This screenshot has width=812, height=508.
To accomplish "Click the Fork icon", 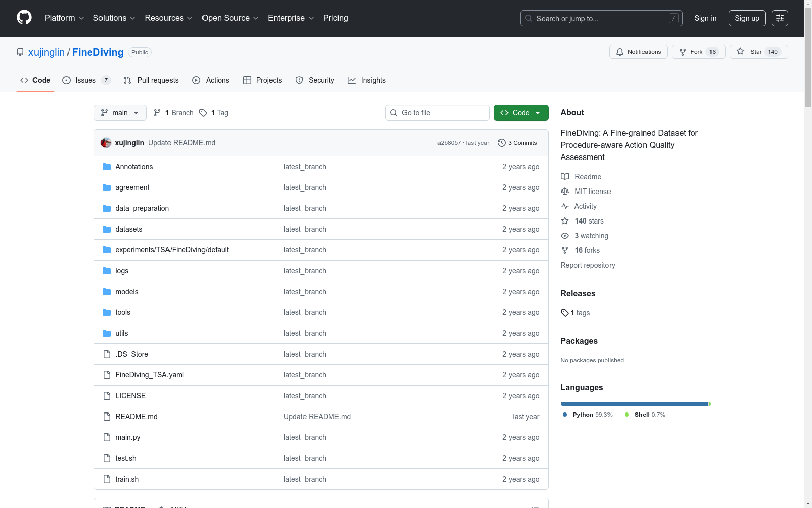I will [683, 52].
